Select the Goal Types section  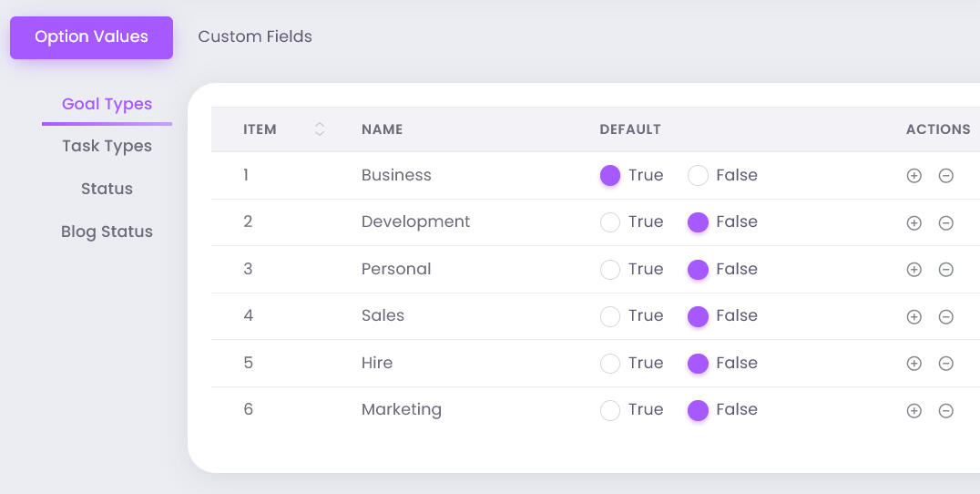(107, 104)
